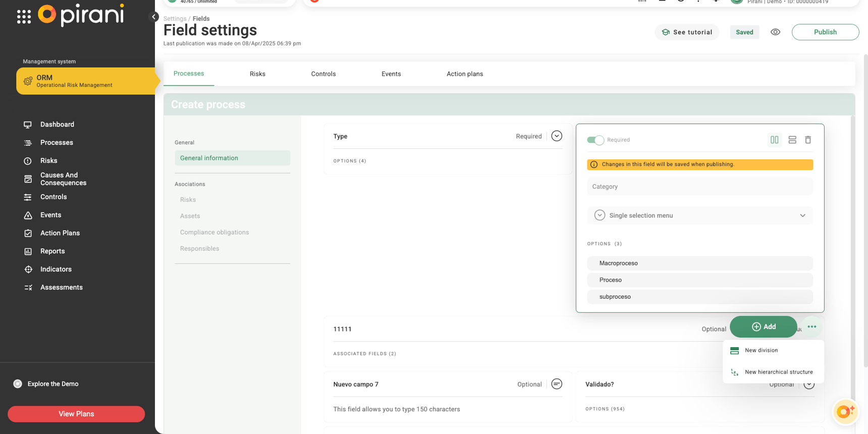Viewport: 868px width, 434px height.
Task: Open the three-dots more options button
Action: [811, 327]
